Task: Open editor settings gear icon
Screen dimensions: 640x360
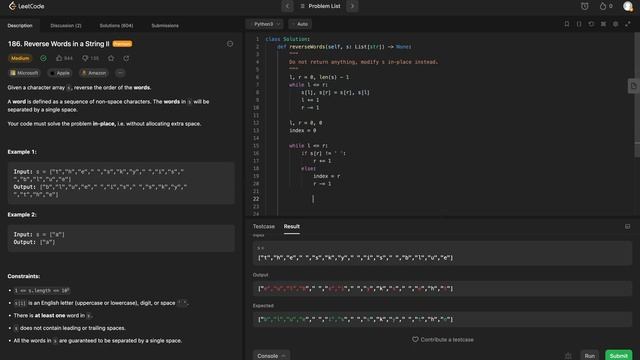Action: point(616,24)
